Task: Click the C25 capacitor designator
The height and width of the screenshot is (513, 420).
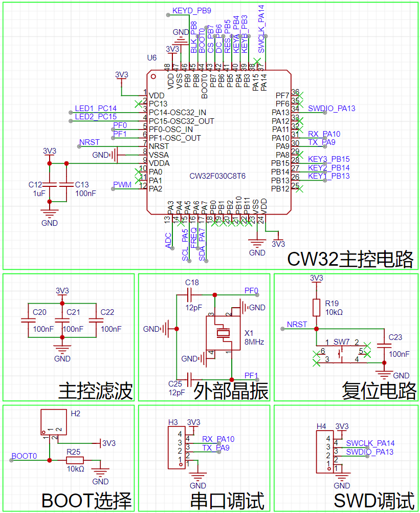Action: pyautogui.click(x=175, y=384)
